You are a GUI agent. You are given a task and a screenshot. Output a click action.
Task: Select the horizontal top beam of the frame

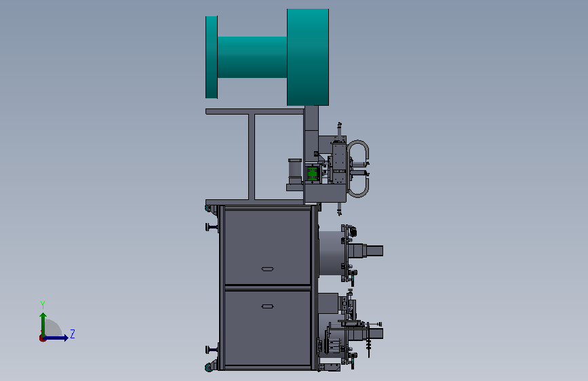point(255,111)
